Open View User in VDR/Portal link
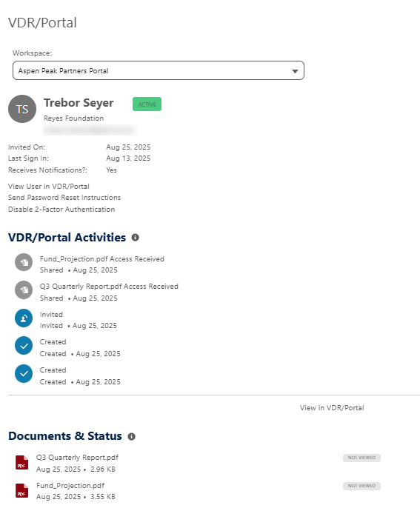 [x=49, y=187]
